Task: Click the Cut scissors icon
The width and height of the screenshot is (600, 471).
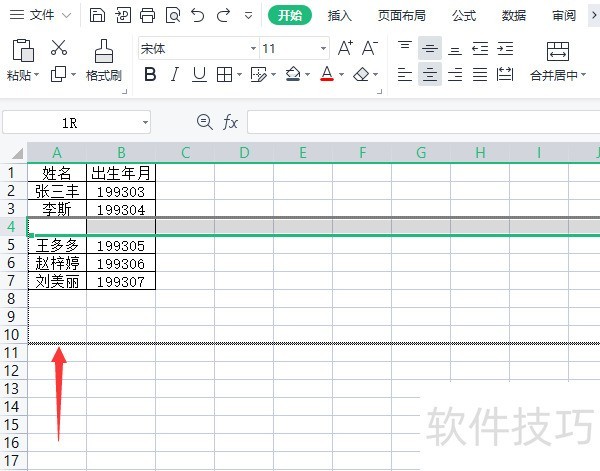Action: pyautogui.click(x=59, y=47)
